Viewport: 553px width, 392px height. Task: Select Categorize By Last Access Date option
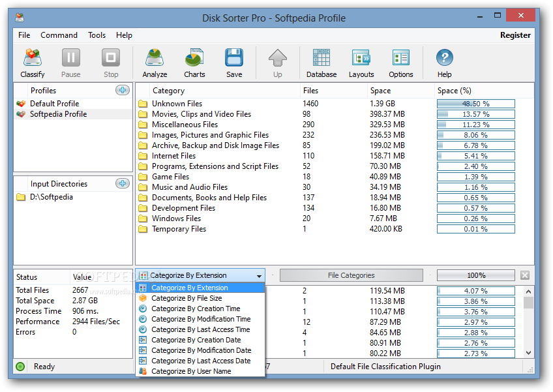[200, 361]
